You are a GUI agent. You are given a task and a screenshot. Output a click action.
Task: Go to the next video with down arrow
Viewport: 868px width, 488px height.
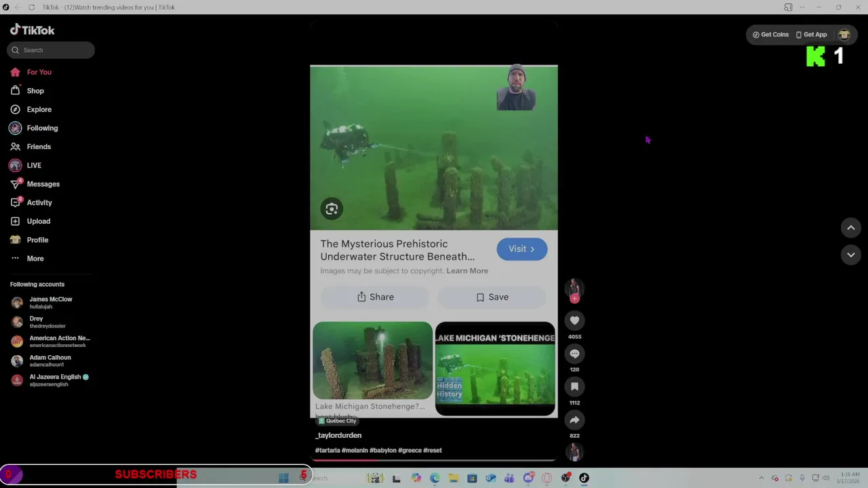[851, 255]
